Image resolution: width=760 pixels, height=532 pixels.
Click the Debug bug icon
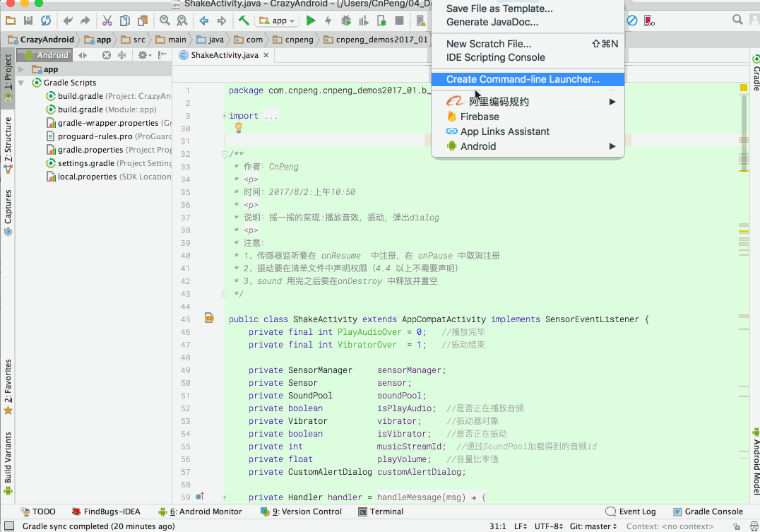[346, 20]
